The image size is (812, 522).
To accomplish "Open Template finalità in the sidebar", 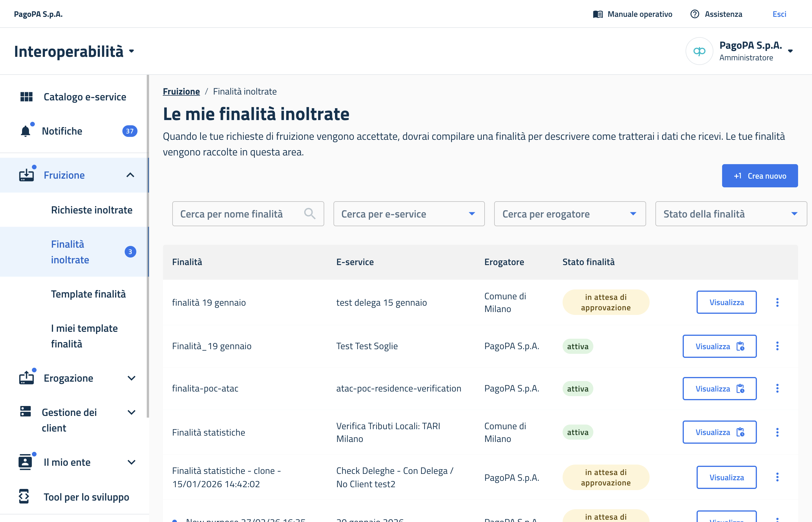I will tap(88, 294).
